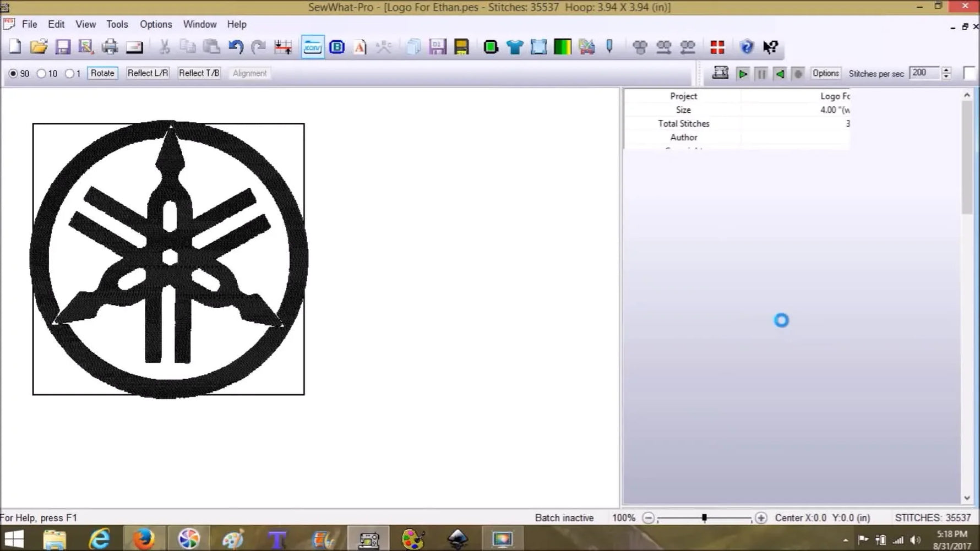Click the Reflect T/B button
Image resolution: width=980 pixels, height=551 pixels.
[199, 73]
